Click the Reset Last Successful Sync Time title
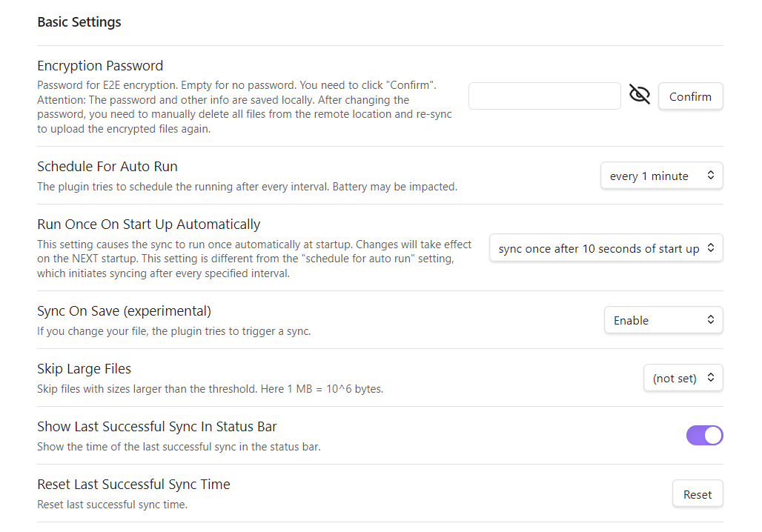The image size is (762, 532). (x=133, y=485)
